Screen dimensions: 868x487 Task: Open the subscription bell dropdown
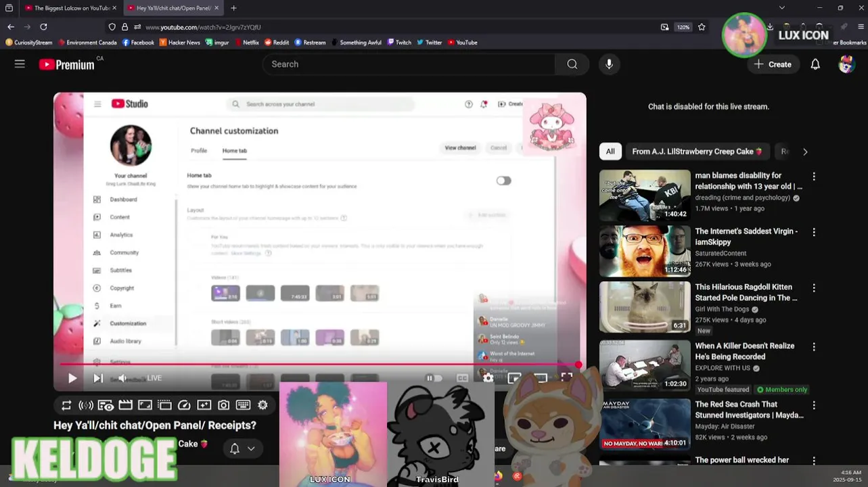[242, 448]
